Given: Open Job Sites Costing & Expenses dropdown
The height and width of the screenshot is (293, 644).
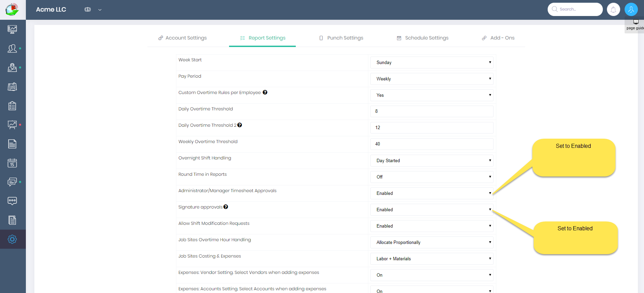Looking at the screenshot, I should 432,259.
